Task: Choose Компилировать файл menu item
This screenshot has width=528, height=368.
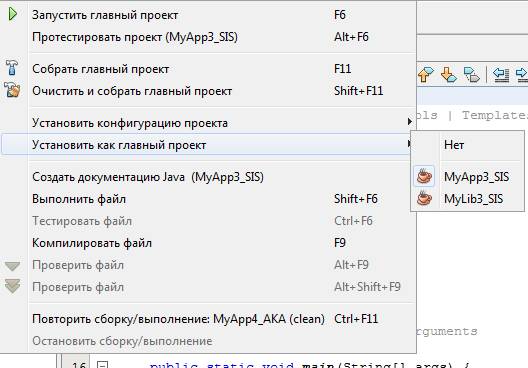Action: click(208, 243)
